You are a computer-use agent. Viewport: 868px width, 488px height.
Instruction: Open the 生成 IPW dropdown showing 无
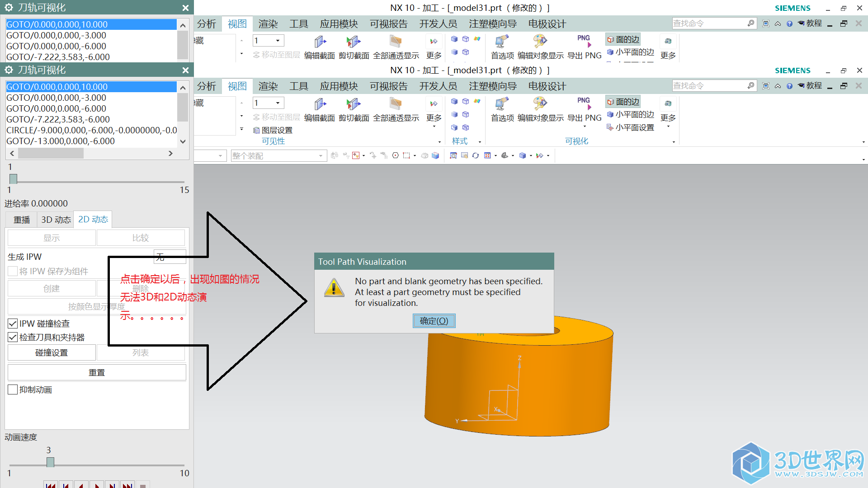[x=170, y=257]
